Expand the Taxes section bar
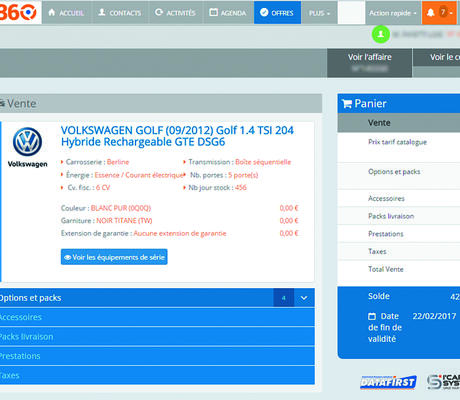 click(x=157, y=375)
